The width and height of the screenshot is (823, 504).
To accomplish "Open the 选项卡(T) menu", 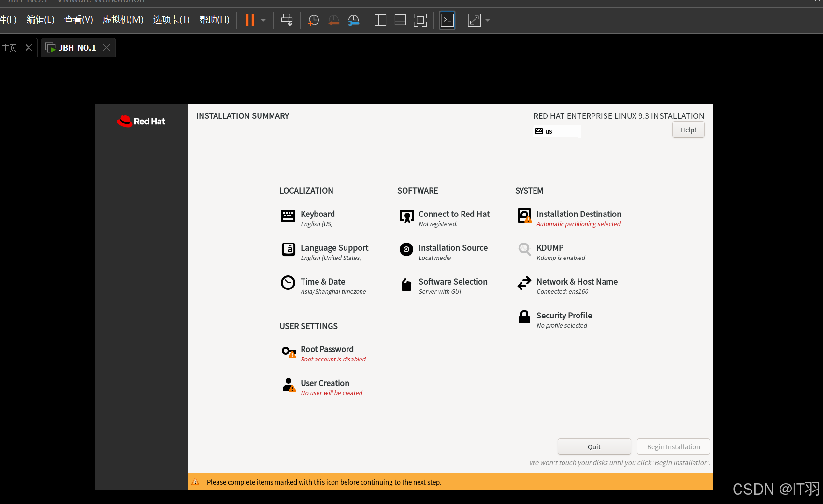I will point(171,20).
